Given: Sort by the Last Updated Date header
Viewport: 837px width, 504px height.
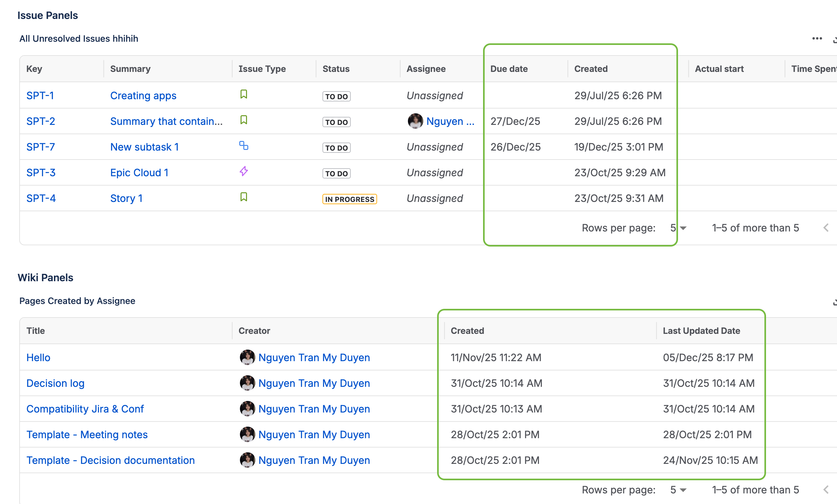Looking at the screenshot, I should [701, 331].
